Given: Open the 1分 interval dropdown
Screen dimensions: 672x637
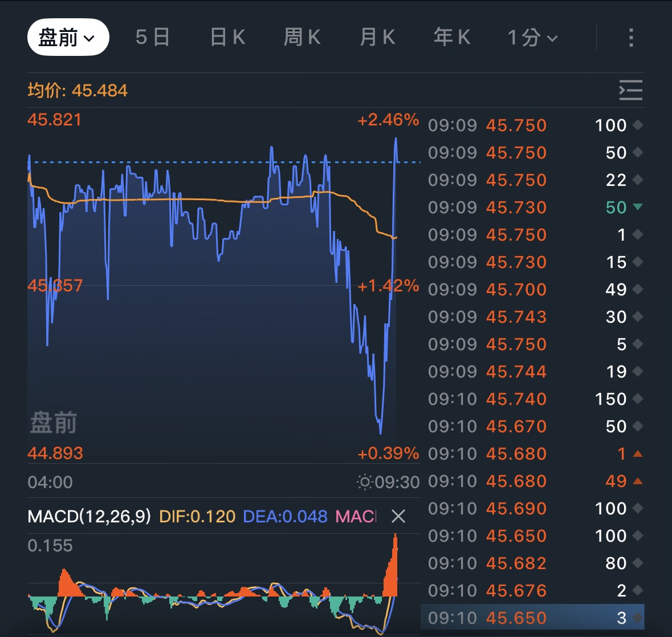Looking at the screenshot, I should (x=533, y=38).
